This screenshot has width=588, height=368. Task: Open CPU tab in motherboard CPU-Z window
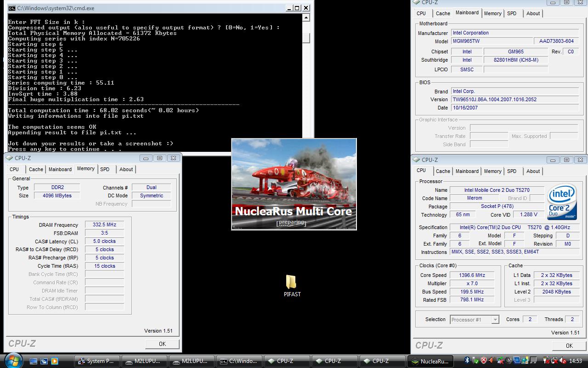[421, 13]
